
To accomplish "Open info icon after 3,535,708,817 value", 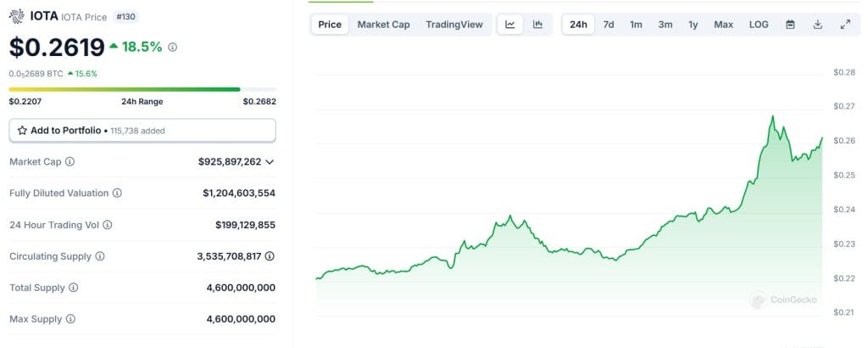I will point(270,256).
